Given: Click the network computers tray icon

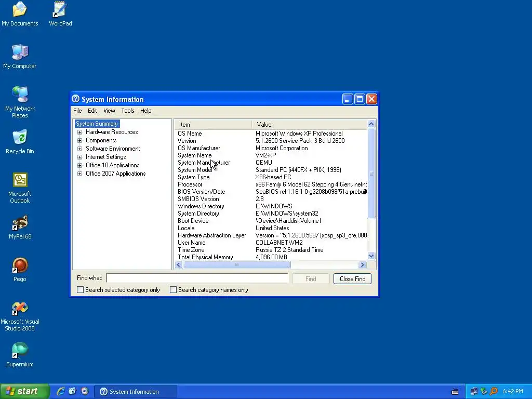Looking at the screenshot, I should point(474,391).
